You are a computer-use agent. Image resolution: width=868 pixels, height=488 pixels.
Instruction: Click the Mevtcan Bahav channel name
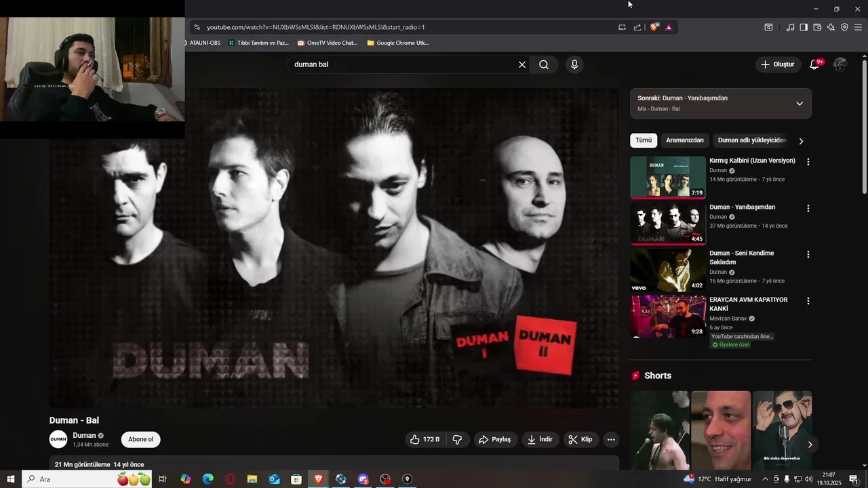point(728,319)
